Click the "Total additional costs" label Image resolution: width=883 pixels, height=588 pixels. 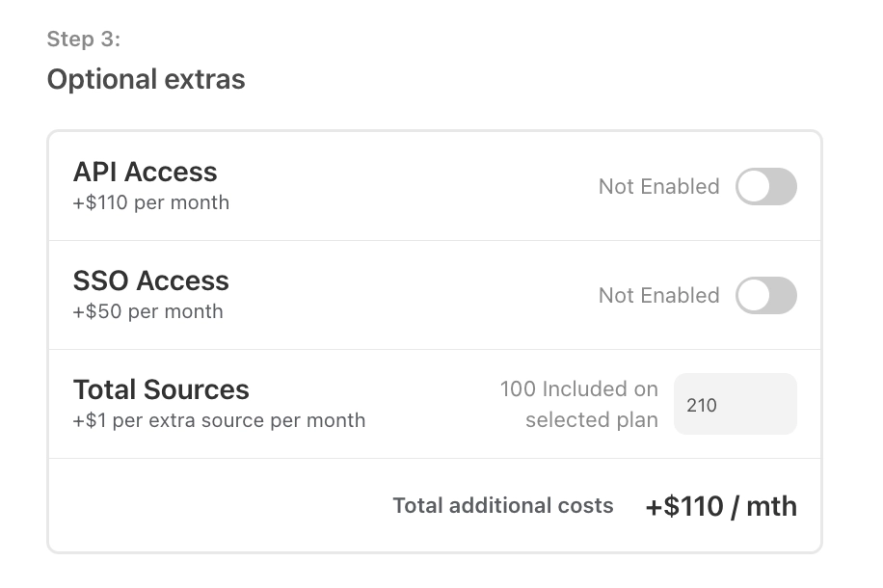click(503, 505)
